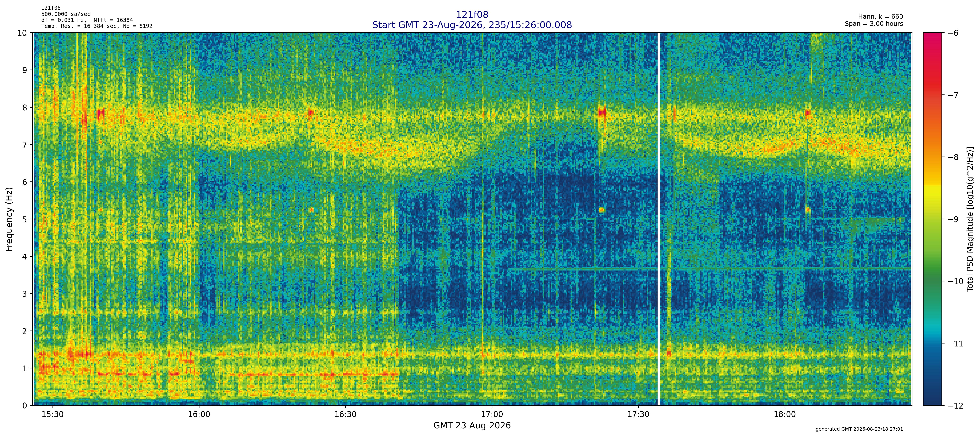Viewport: 980px width, 437px height.
Task: Select the 'generated GMT 2026-08-23/18:27:01' footer text
Action: point(859,429)
